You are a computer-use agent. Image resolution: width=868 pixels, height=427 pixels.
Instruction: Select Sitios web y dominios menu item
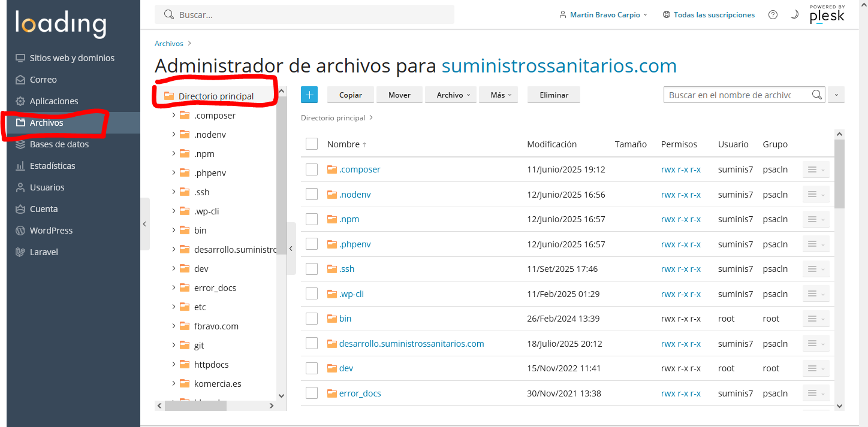72,57
